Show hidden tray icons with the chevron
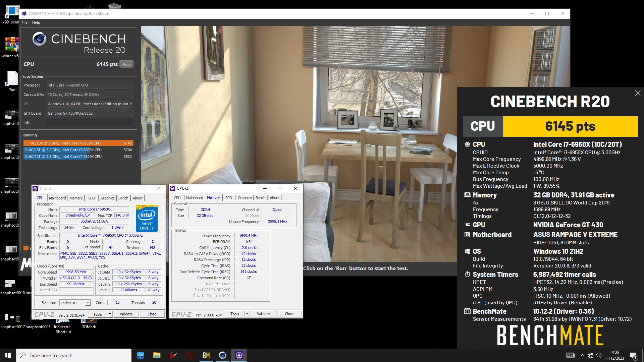The height and width of the screenshot is (362, 644). click(x=582, y=355)
